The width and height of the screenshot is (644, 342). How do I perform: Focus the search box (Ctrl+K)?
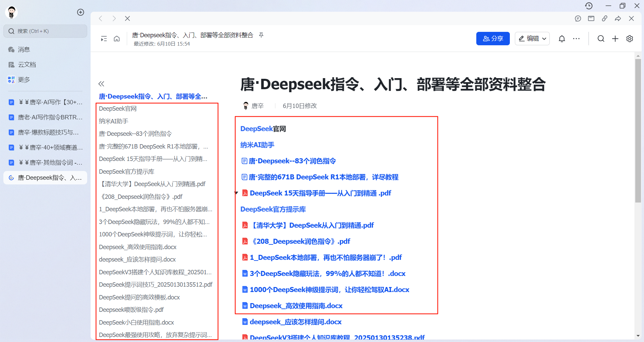coord(45,31)
